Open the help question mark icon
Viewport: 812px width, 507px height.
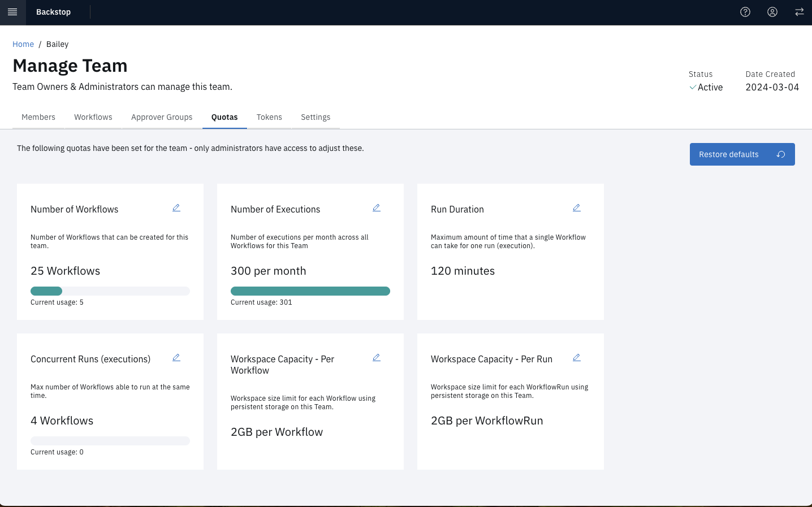point(745,12)
